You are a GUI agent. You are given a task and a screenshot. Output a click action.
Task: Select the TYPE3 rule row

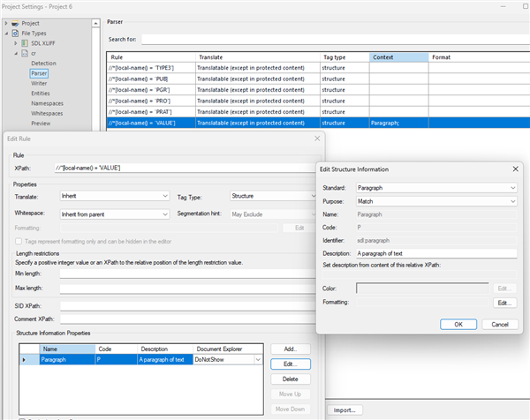[318, 68]
